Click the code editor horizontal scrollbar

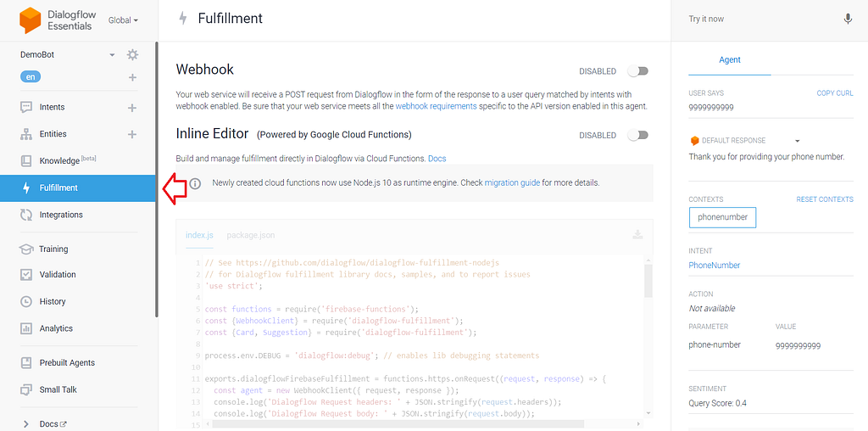[x=398, y=424]
